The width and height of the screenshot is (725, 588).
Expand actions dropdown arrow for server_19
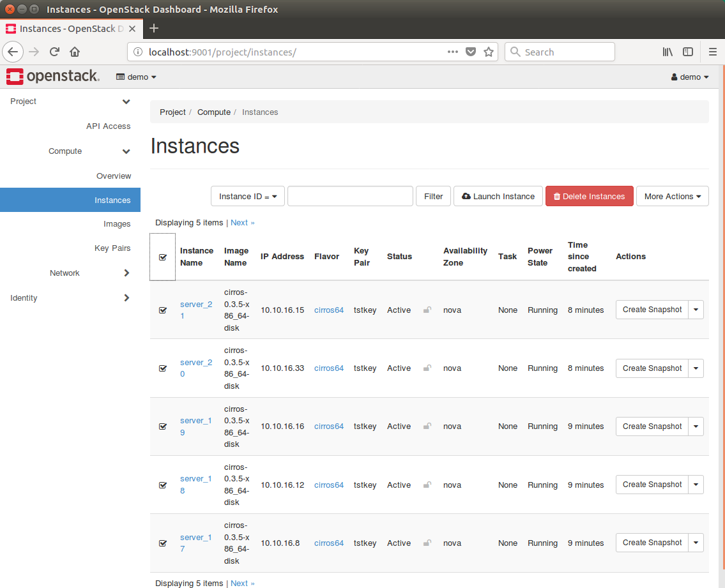(696, 426)
